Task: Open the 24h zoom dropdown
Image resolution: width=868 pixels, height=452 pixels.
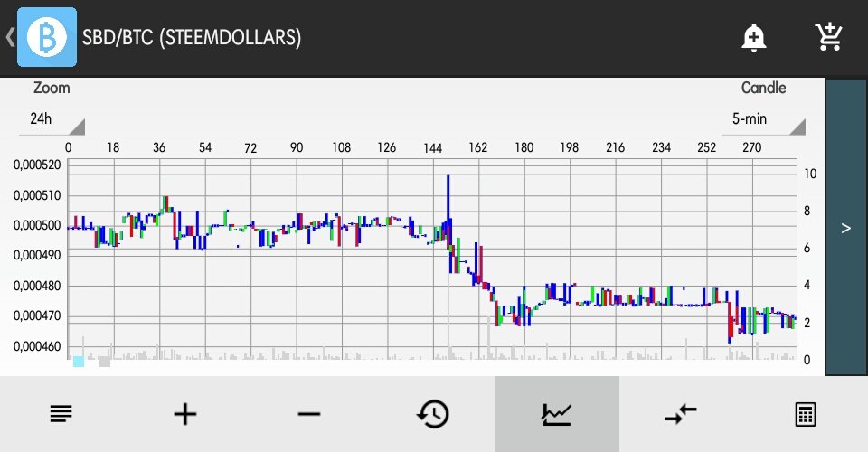Action: (52, 120)
